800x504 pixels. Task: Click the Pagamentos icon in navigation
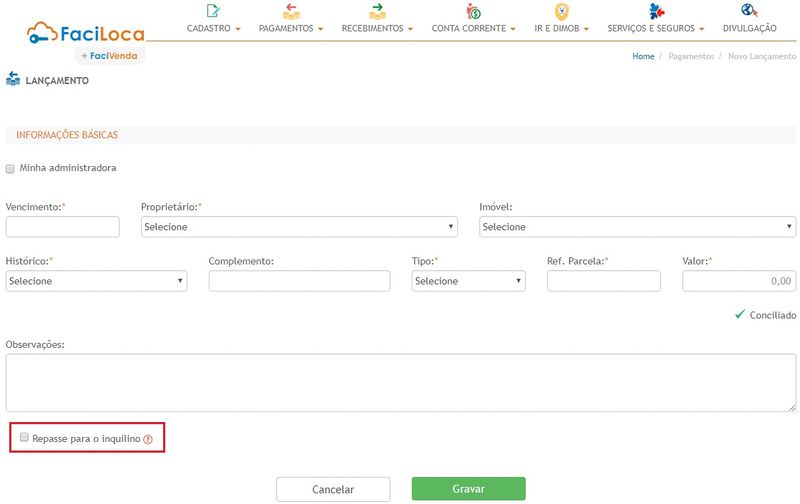point(291,11)
